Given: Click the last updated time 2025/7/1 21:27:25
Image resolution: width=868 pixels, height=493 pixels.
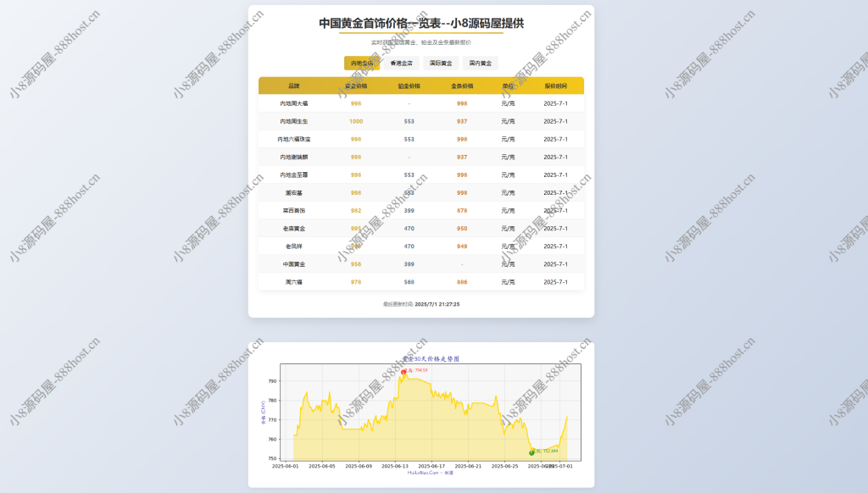Looking at the screenshot, I should pos(437,304).
